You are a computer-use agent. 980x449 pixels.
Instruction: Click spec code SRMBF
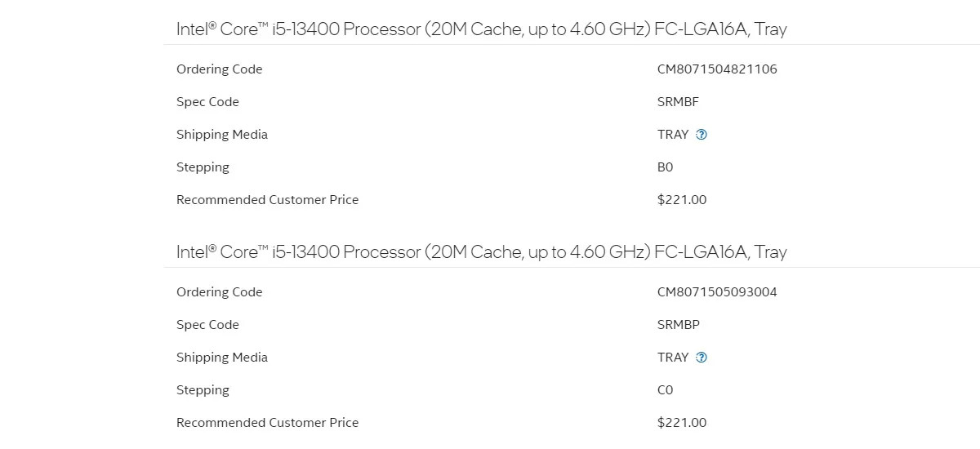pyautogui.click(x=678, y=102)
